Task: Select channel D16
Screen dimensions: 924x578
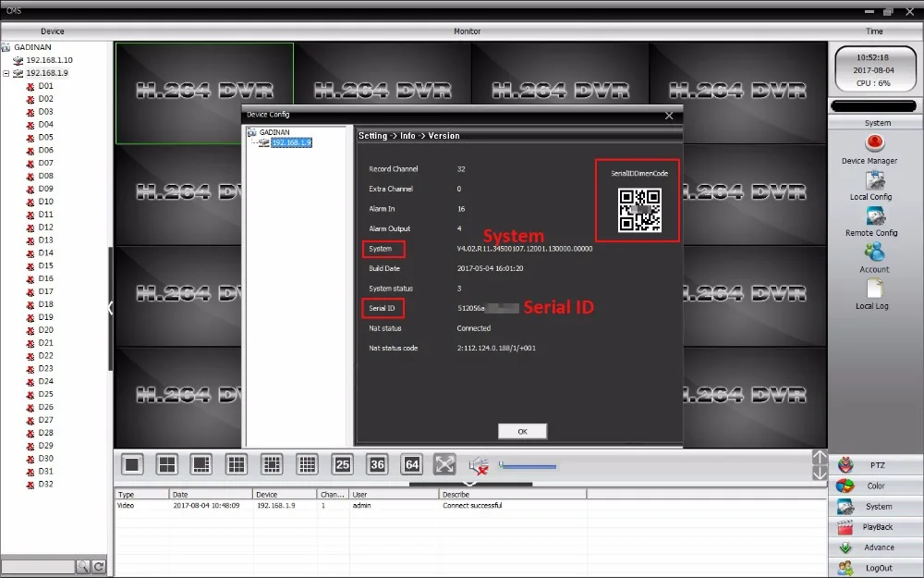Action: tap(45, 278)
